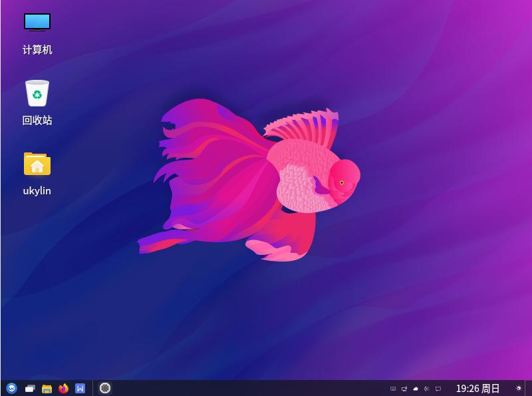Switch to multitask window view
Screen dimensions: 532x396
[x=29, y=388]
